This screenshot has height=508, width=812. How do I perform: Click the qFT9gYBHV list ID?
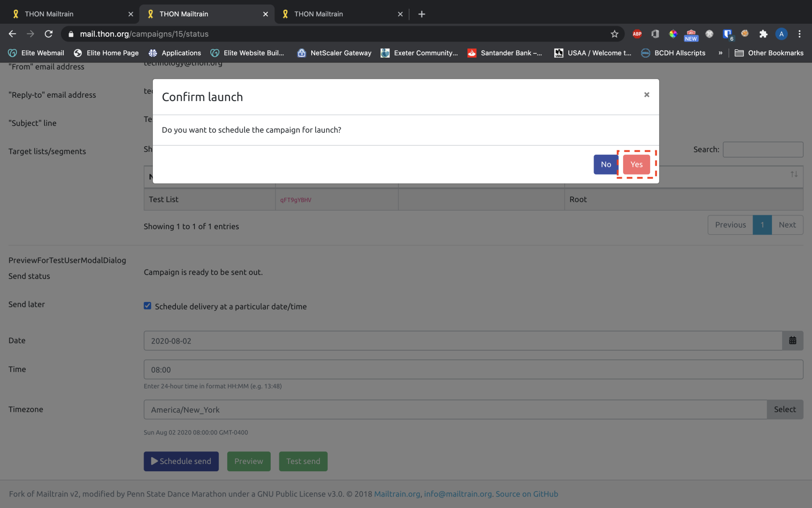click(296, 200)
